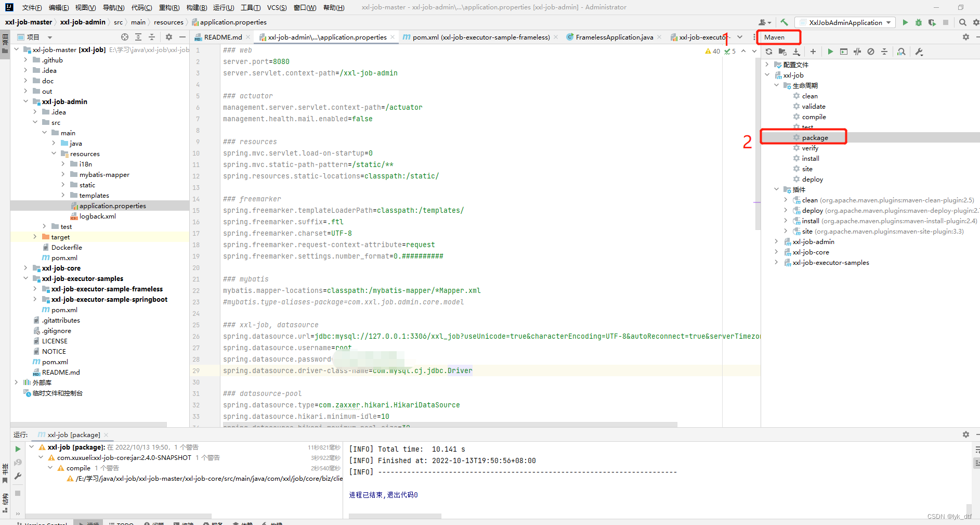Collapse all nodes in Maven panel
The width and height of the screenshot is (980, 525).
(x=884, y=52)
